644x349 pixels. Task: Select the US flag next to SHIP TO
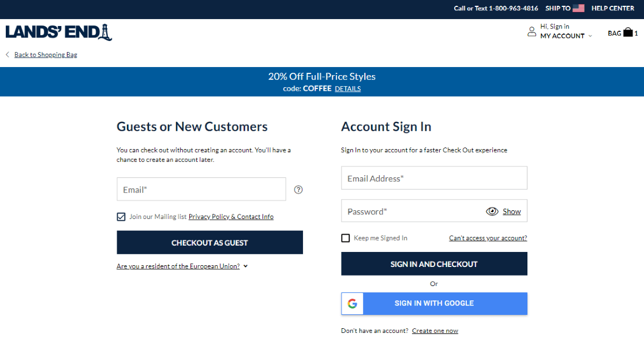579,8
